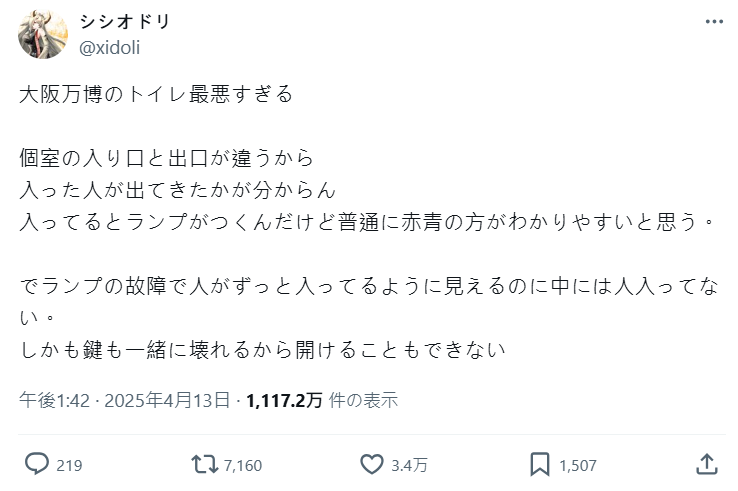
Task: Click the display name シシオドリ
Action: click(x=123, y=23)
